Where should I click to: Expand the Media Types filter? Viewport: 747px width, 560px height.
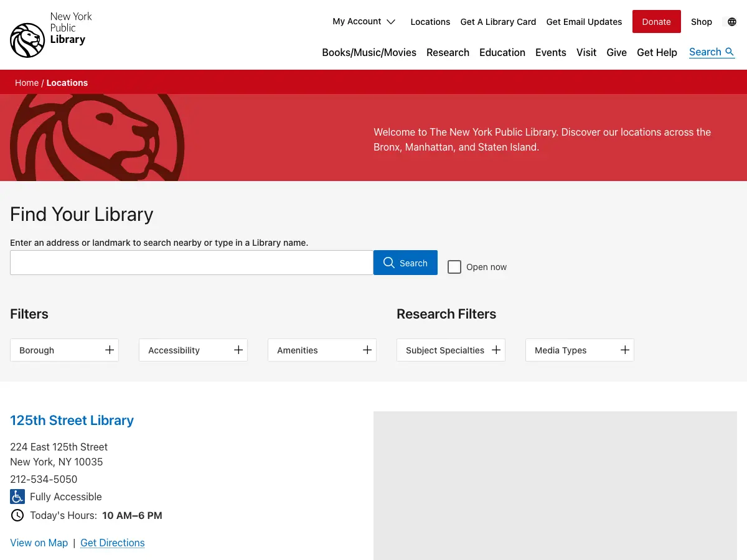580,350
